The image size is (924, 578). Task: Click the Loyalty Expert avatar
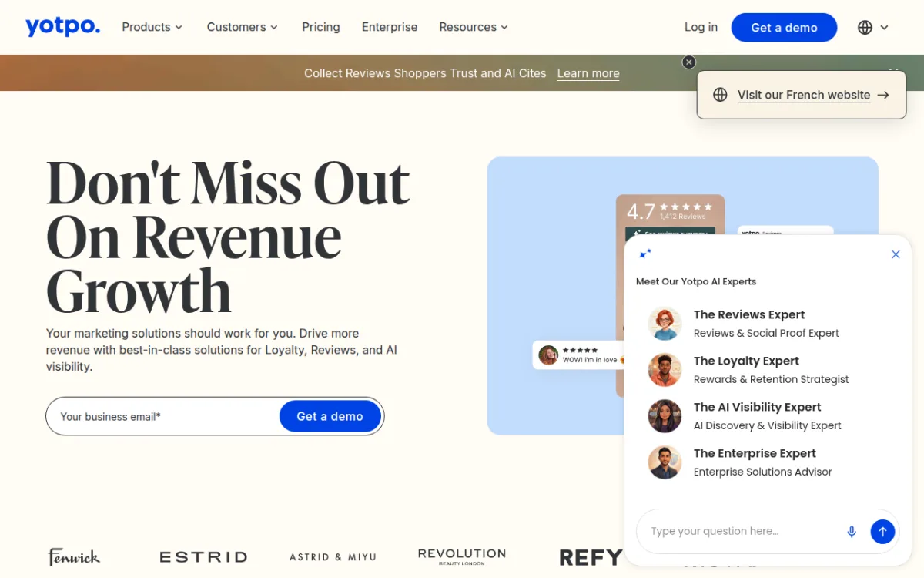pos(665,370)
